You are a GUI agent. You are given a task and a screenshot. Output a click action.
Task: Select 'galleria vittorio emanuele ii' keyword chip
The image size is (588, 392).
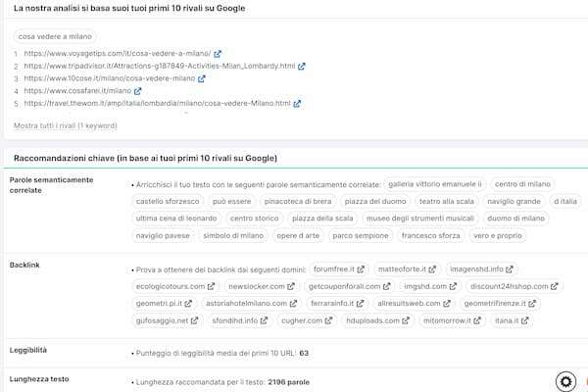tap(435, 183)
